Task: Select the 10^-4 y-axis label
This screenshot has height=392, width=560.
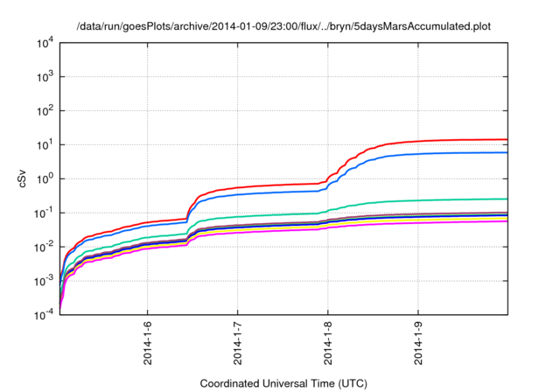Action: (45, 314)
